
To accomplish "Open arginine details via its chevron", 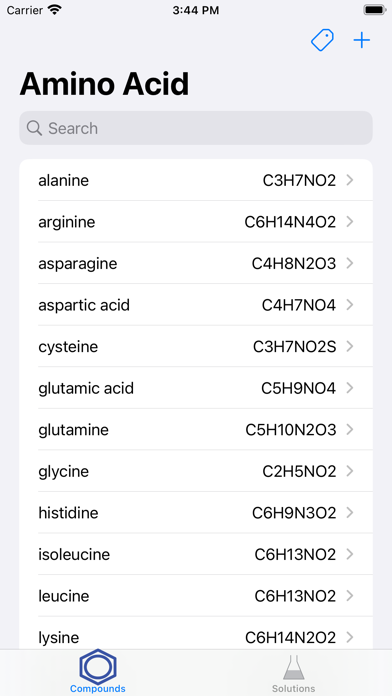I will pyautogui.click(x=350, y=221).
